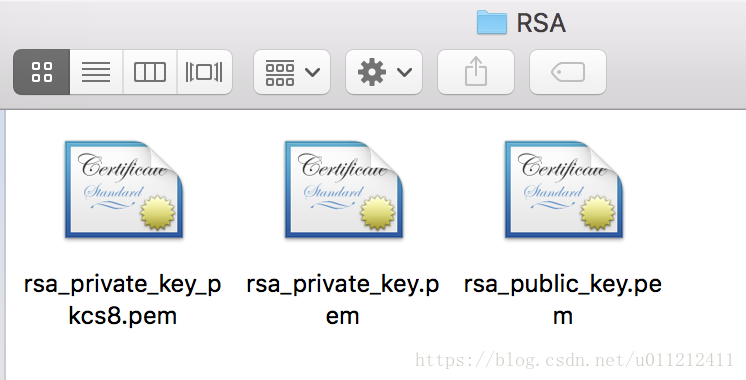Switch to Cover Flow view mode

[205, 72]
